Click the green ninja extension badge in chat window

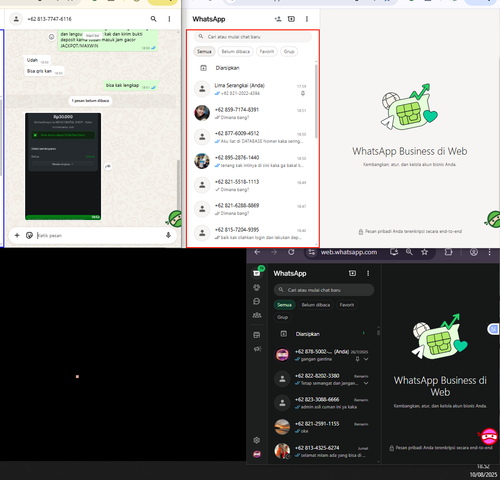tap(174, 219)
